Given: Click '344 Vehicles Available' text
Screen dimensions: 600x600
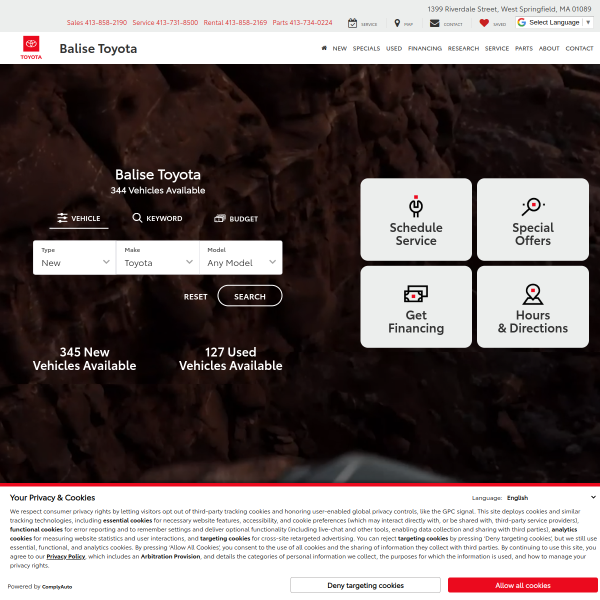Looking at the screenshot, I should click(158, 190).
